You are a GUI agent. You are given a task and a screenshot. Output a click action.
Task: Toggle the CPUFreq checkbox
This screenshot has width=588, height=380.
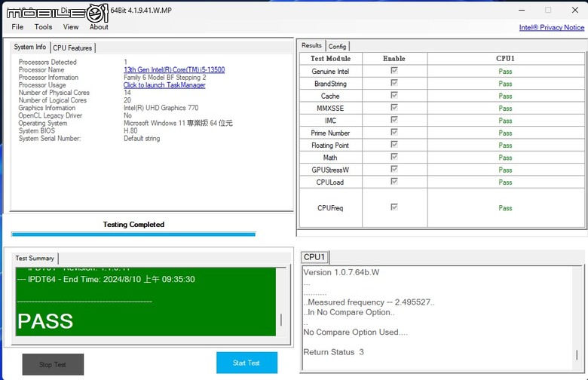(x=394, y=207)
